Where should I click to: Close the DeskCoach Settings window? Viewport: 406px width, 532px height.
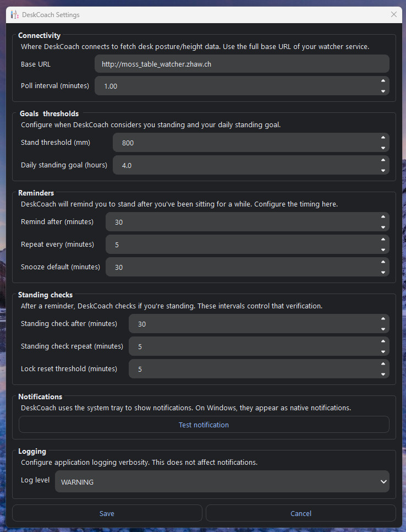(x=394, y=15)
